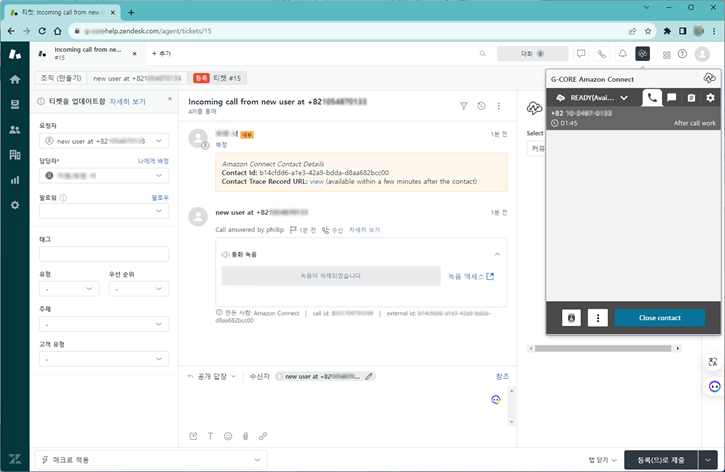Open the 주제 topic dropdown
The image size is (725, 472).
tap(104, 324)
